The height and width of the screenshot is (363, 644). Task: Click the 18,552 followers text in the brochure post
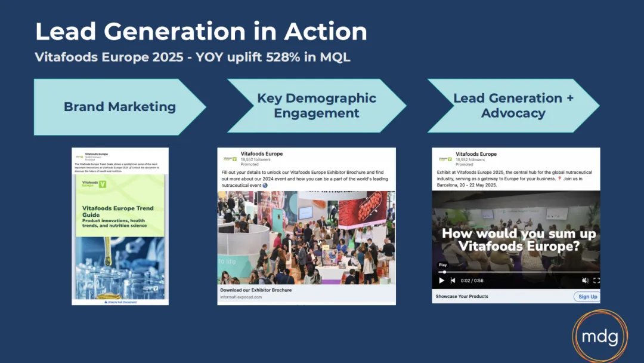point(255,159)
